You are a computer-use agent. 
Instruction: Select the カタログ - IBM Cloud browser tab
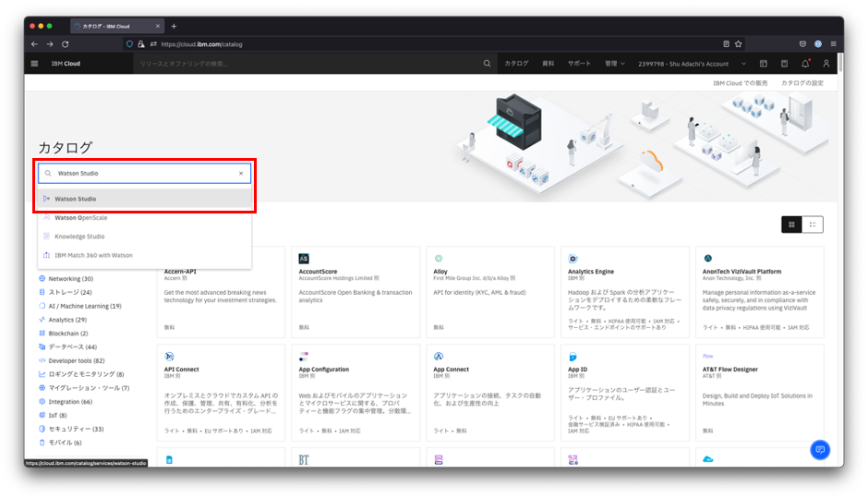(x=116, y=26)
